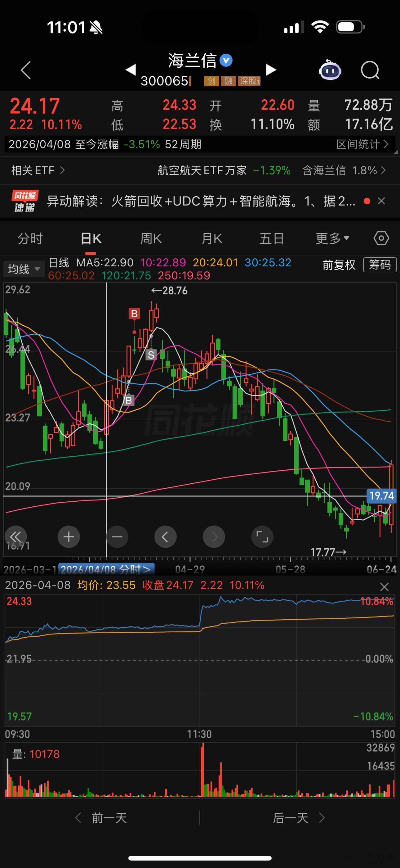The height and width of the screenshot is (868, 400).
Task: Switch to 月K tab
Action: pos(212,238)
